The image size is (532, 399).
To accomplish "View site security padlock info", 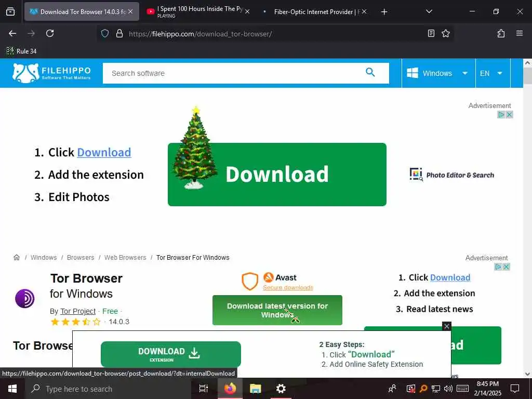I will point(119,33).
